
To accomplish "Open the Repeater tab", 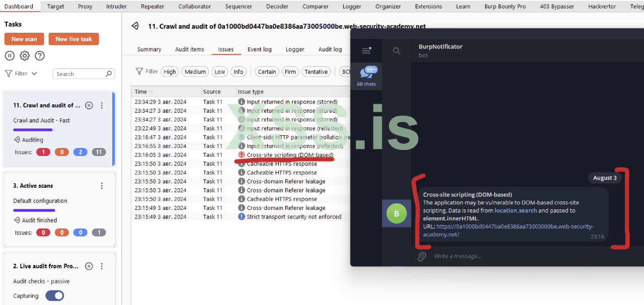I will coord(152,7).
